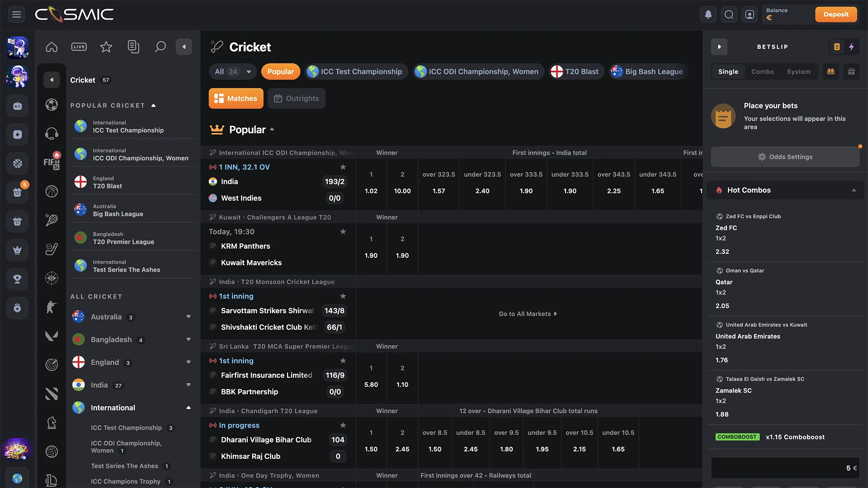Select the Single betslip tab
868x488 pixels.
click(x=728, y=71)
